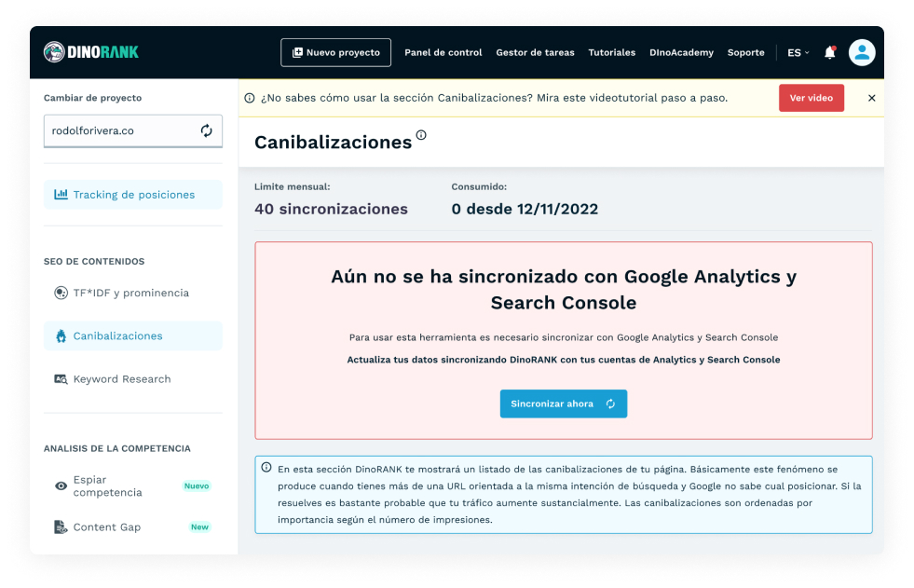Image resolution: width=914 pixels, height=588 pixels.
Task: Click the 'Consumido:' label
Action: (479, 186)
